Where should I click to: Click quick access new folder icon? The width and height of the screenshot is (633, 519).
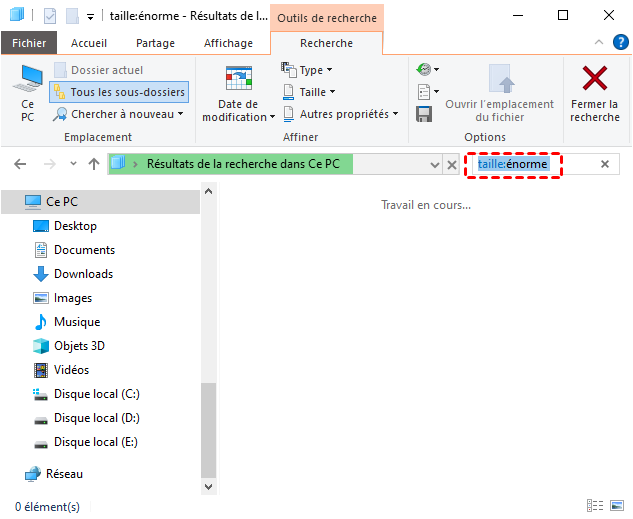72,16
